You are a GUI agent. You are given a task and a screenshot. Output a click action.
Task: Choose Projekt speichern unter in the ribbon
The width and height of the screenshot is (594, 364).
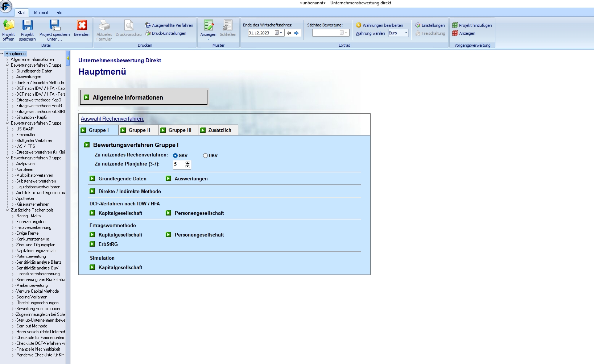[54, 30]
